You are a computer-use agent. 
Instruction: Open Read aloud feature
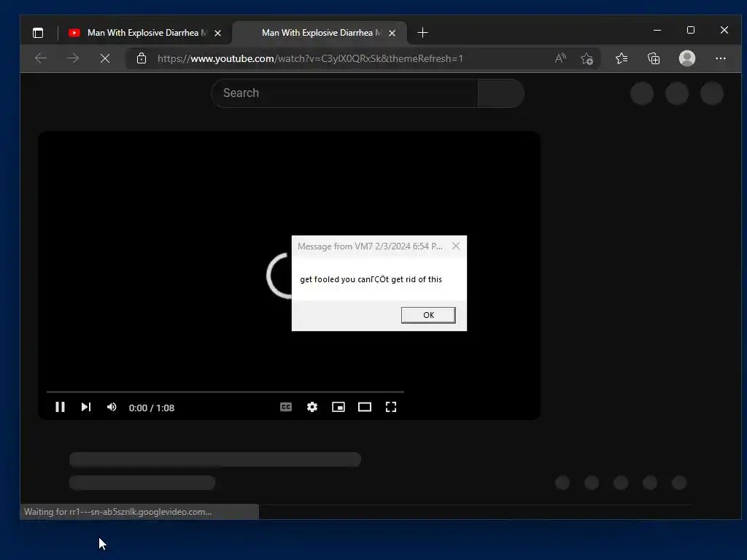click(560, 58)
